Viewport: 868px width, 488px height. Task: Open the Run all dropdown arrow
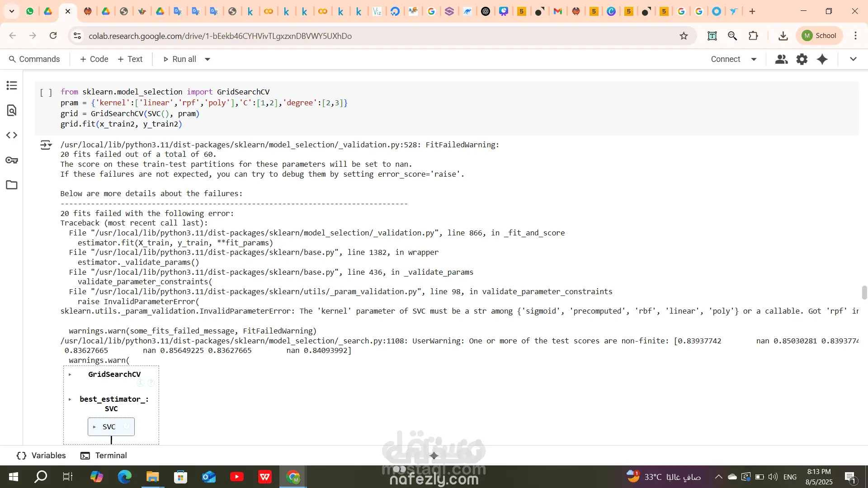[208, 59]
